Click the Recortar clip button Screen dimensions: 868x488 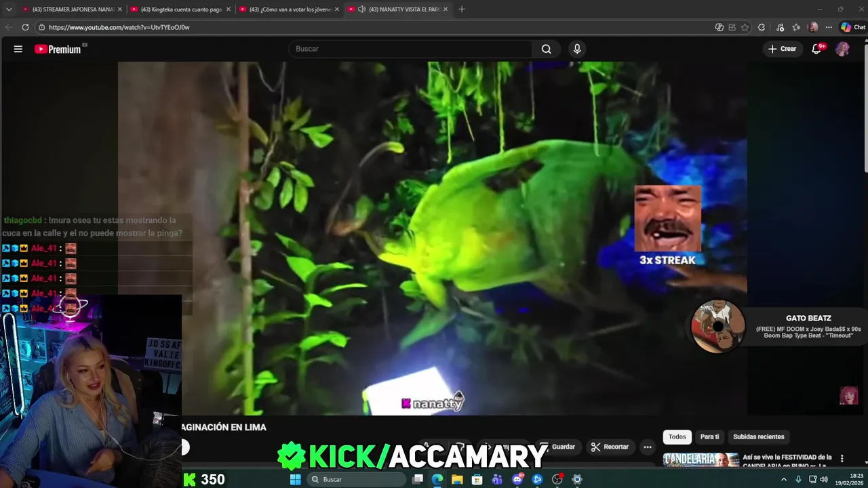pyautogui.click(x=610, y=447)
